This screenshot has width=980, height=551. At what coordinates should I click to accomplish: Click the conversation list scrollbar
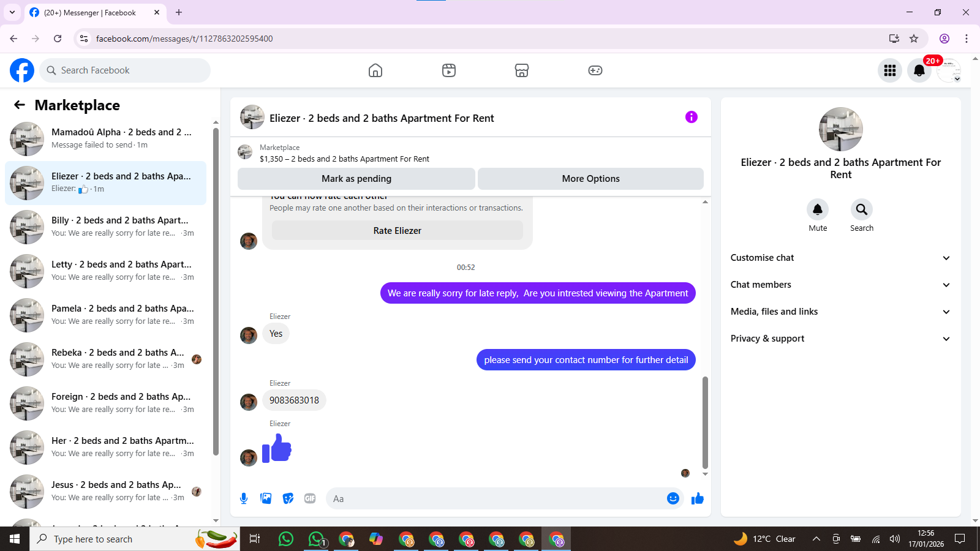216,292
